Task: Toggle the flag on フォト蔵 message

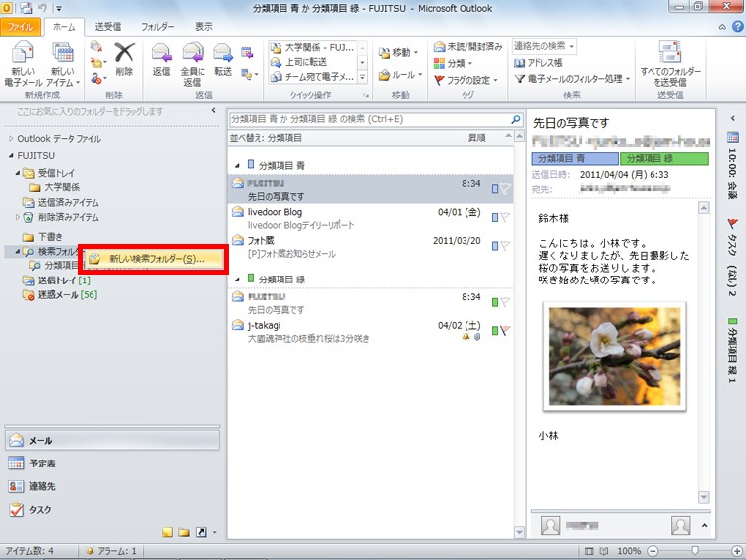Action: (x=505, y=246)
